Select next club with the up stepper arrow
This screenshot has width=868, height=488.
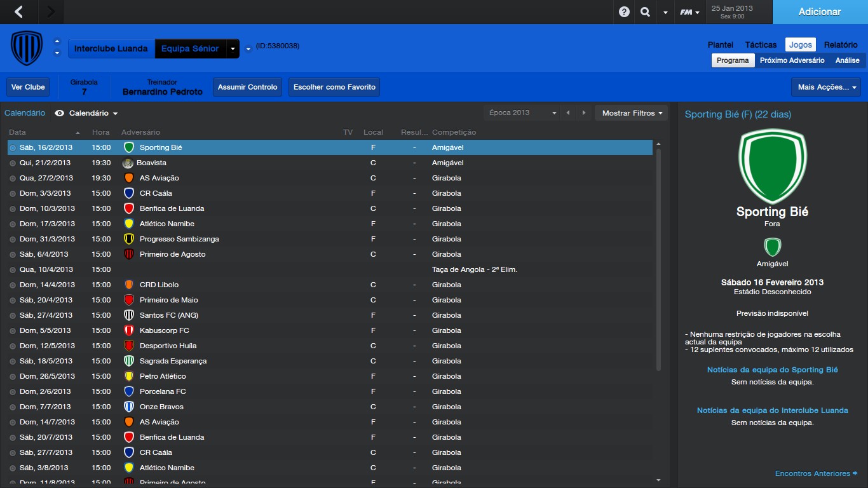point(57,41)
